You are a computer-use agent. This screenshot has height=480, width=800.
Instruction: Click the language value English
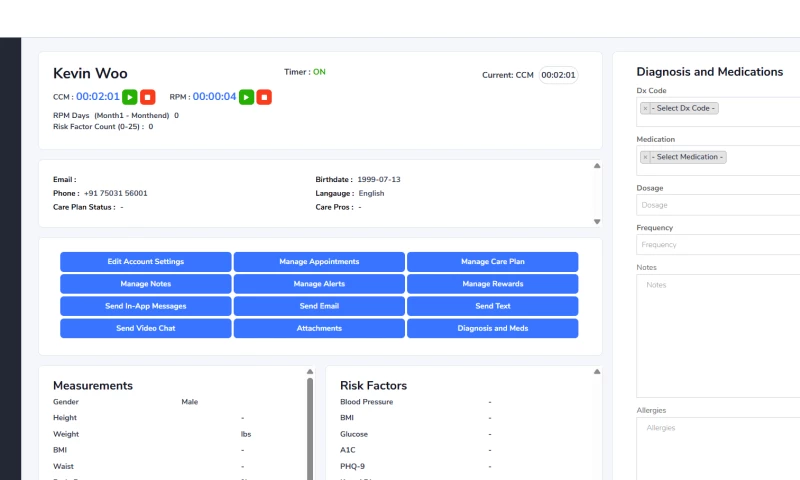[x=371, y=193]
